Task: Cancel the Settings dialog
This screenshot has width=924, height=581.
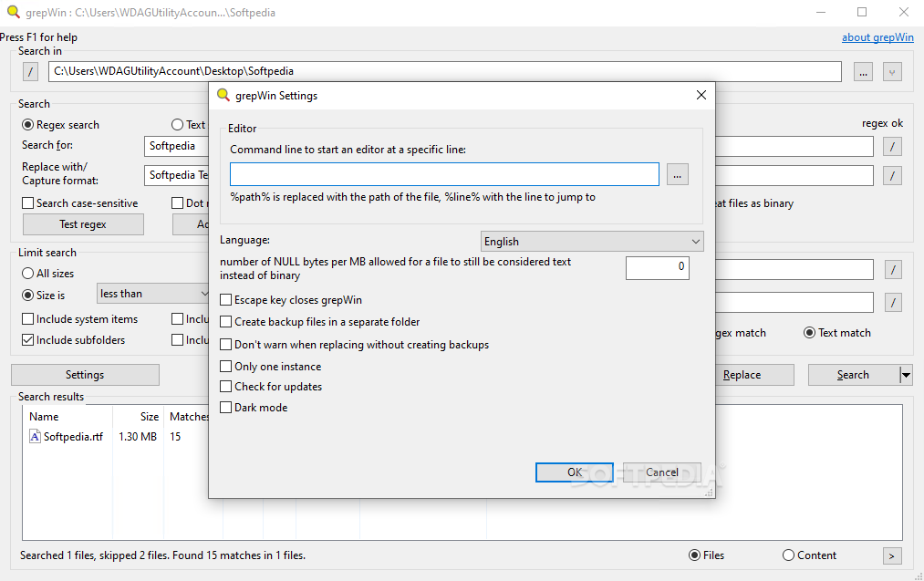Action: 662,472
